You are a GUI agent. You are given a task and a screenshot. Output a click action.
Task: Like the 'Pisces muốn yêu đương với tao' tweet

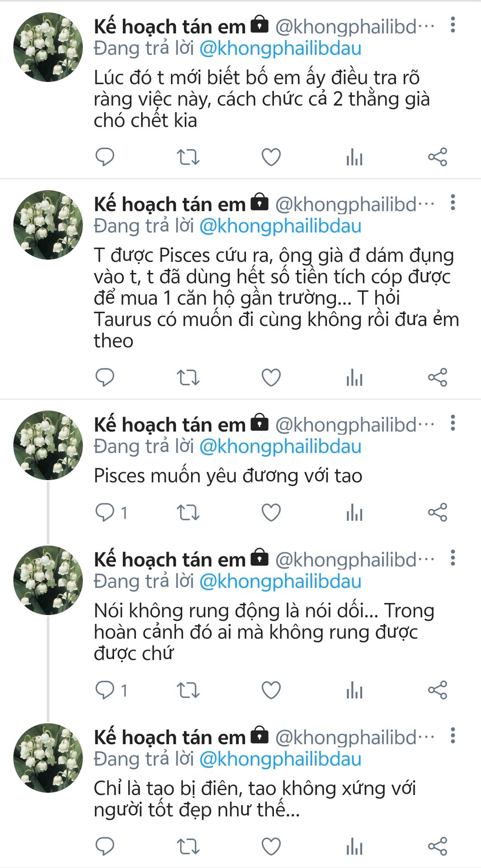tap(271, 513)
